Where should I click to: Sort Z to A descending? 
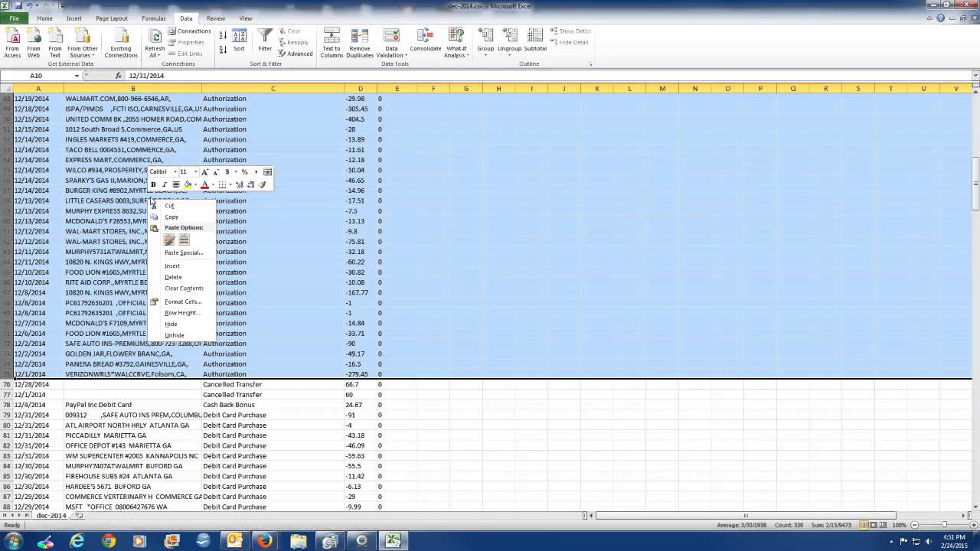tap(223, 49)
